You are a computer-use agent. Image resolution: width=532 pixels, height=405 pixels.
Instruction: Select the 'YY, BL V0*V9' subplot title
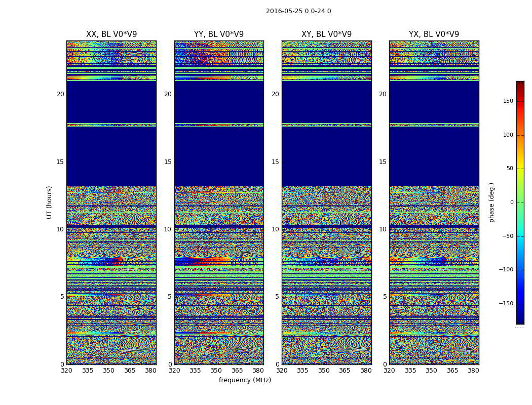click(x=219, y=34)
